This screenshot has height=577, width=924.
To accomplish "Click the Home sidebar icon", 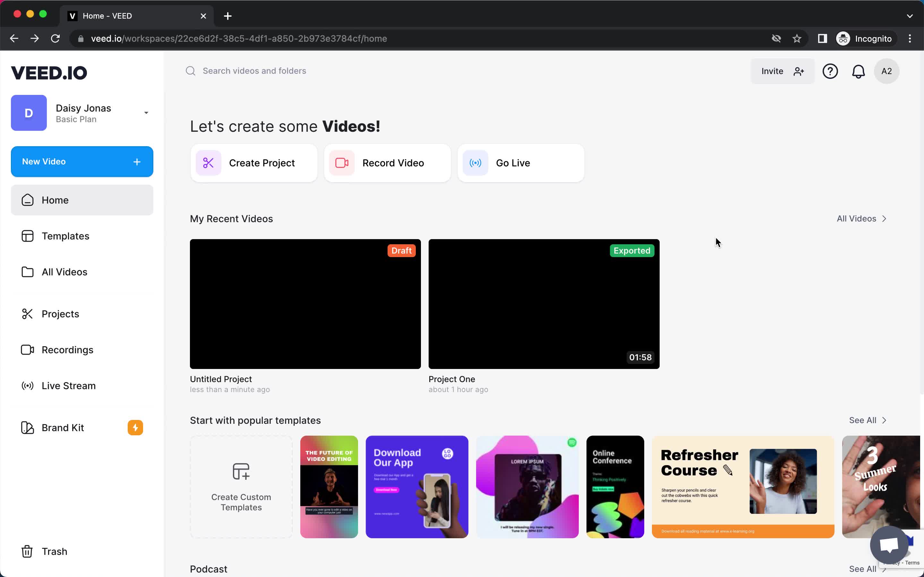I will (x=27, y=200).
